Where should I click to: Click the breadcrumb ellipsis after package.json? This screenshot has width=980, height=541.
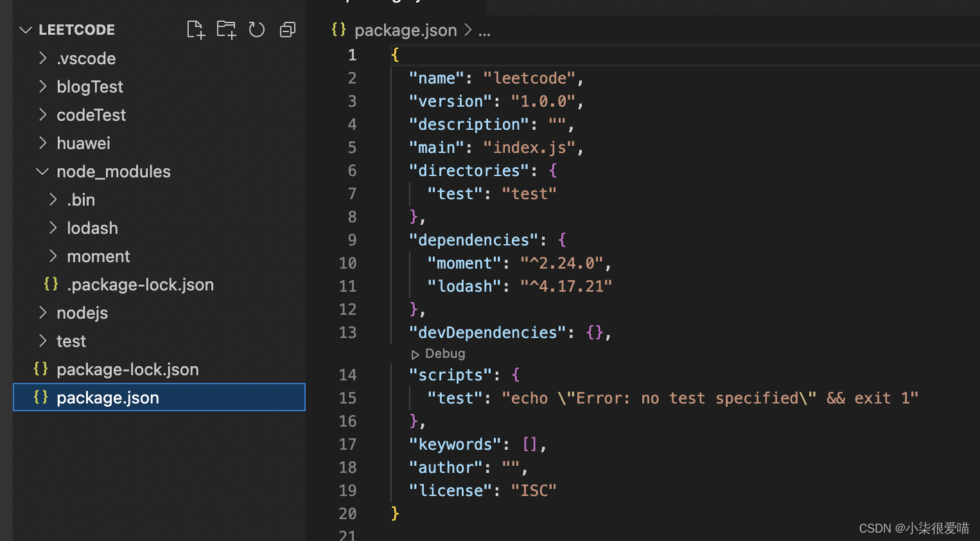[x=484, y=31]
